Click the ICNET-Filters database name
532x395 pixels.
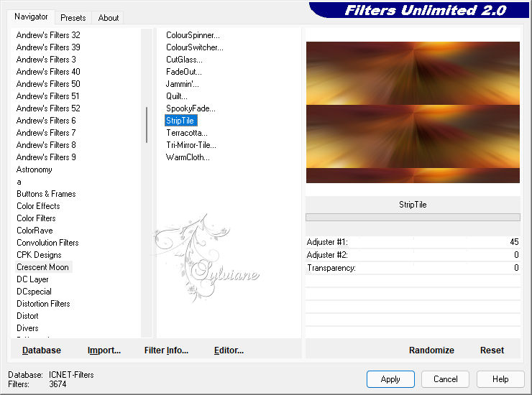tap(71, 375)
